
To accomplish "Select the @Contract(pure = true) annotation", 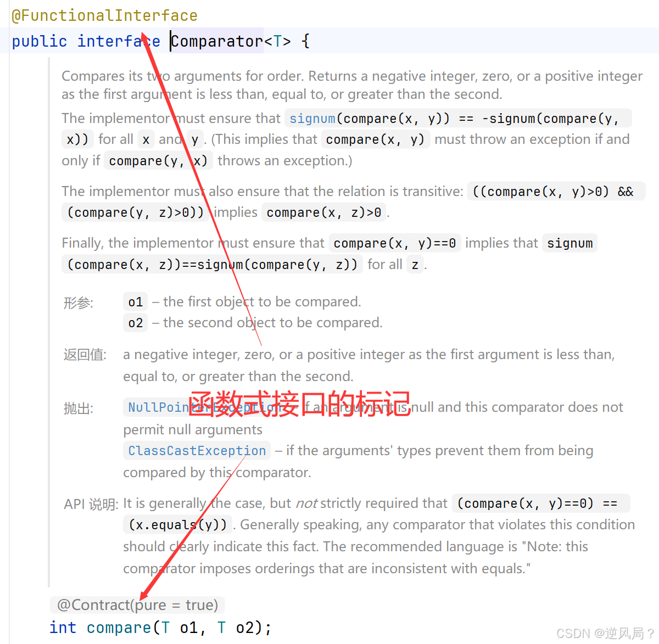I will (137, 604).
